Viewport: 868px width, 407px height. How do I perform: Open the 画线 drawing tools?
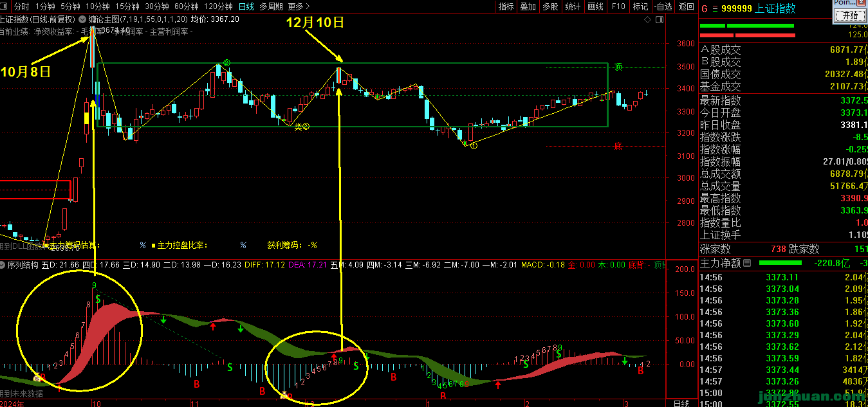click(x=595, y=6)
